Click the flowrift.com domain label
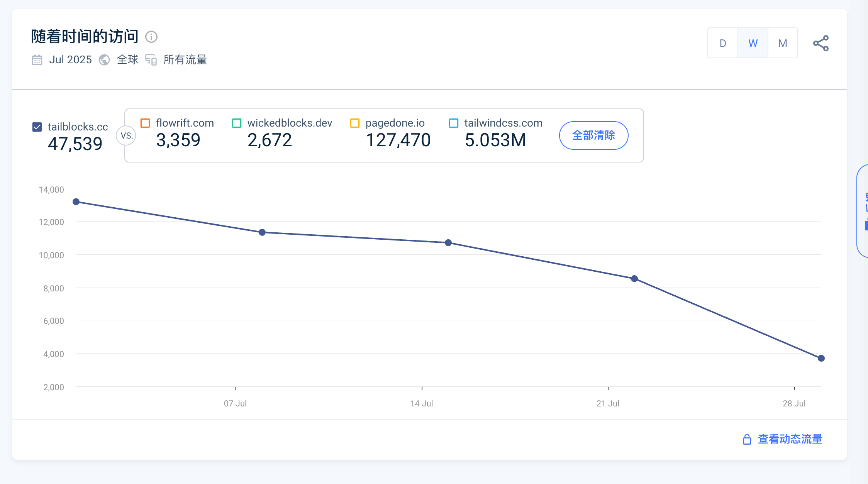This screenshot has height=484, width=868. coord(185,123)
